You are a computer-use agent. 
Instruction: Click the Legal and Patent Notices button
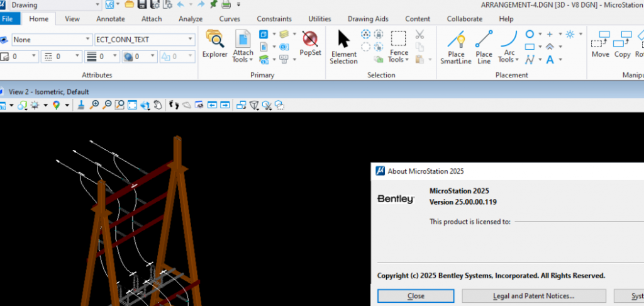coord(534,296)
